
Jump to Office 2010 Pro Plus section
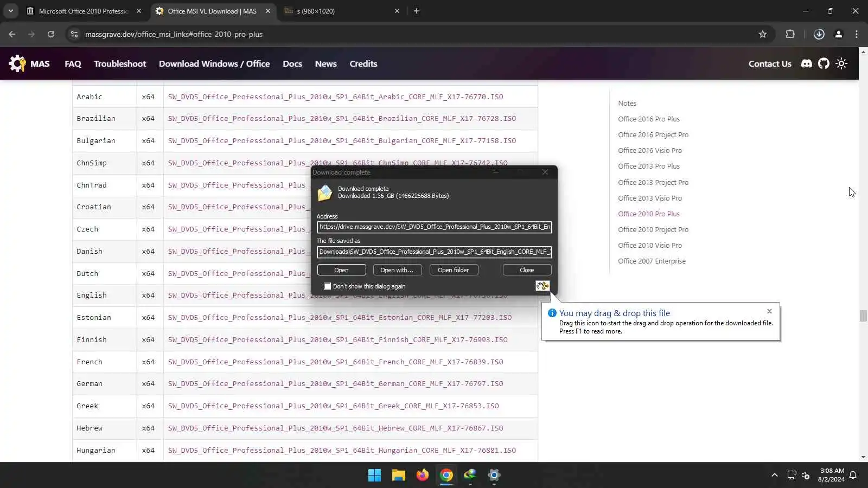[x=649, y=214]
